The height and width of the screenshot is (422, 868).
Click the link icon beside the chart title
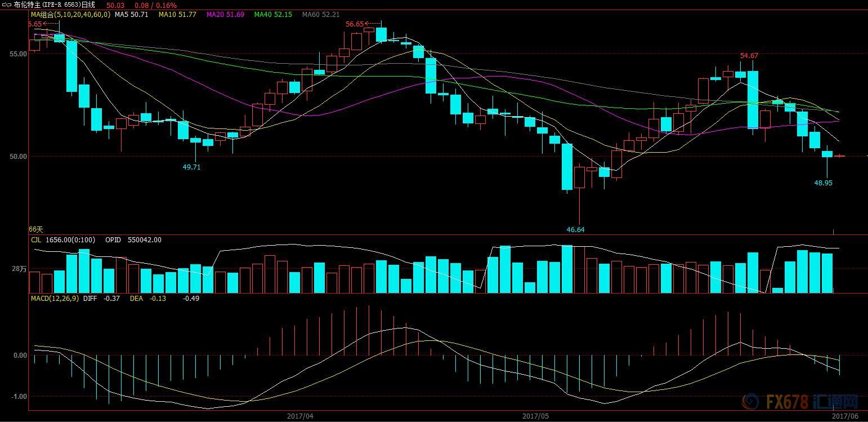pos(7,5)
